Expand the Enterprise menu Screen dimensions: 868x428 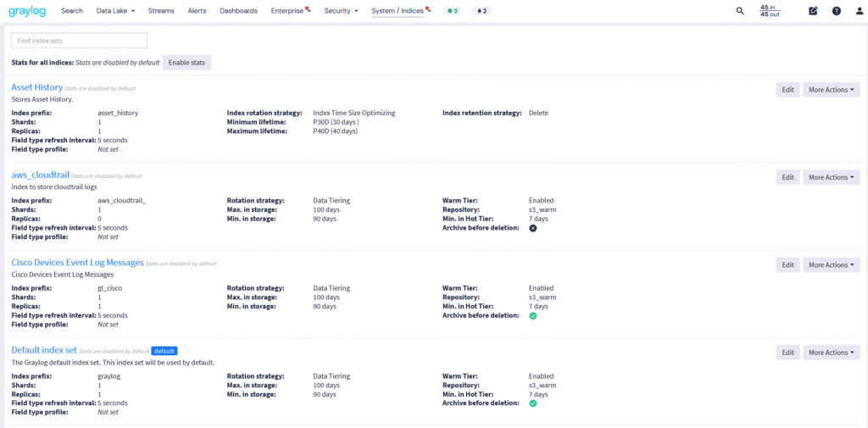click(x=291, y=10)
